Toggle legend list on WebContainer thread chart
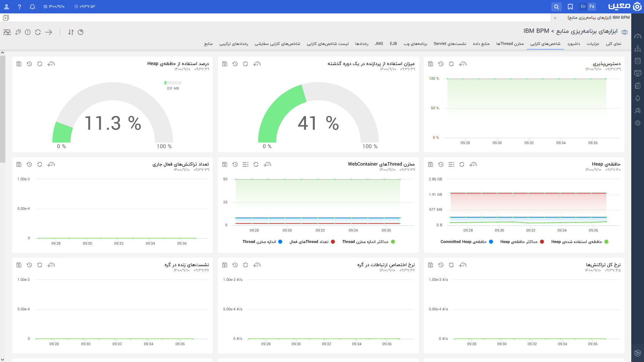The image size is (644, 362). tap(246, 164)
